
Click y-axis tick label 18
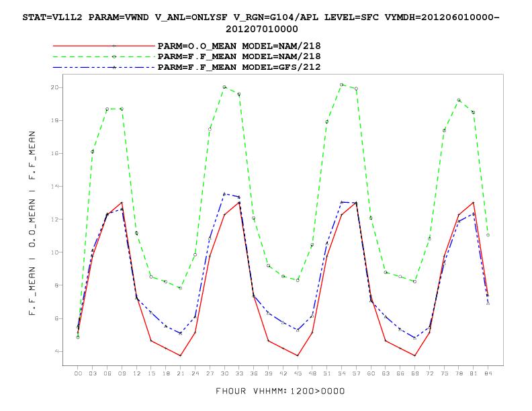[54, 120]
